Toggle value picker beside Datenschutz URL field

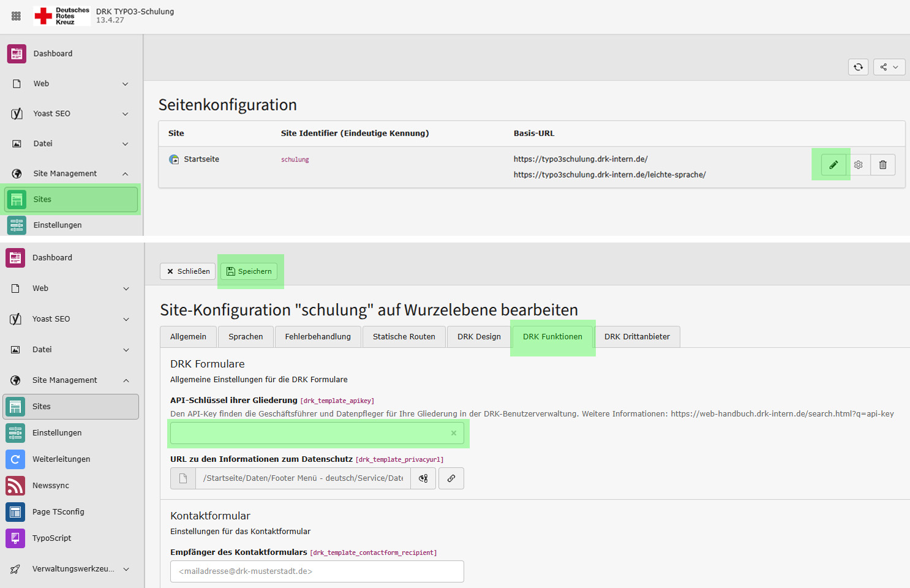pos(423,478)
